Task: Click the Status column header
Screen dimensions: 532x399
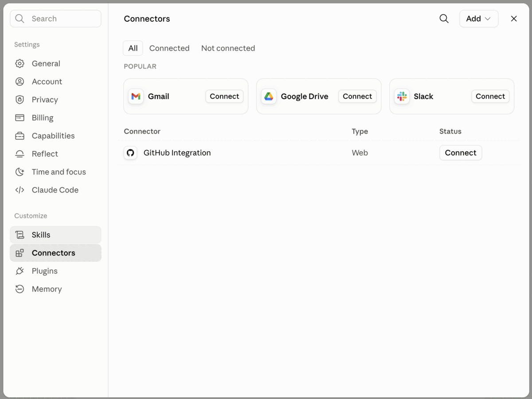Action: click(450, 132)
